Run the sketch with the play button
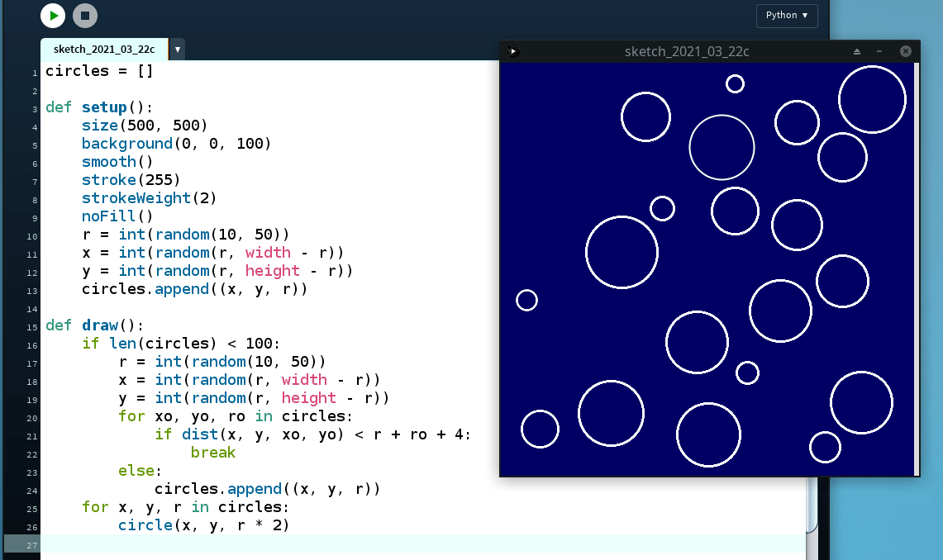 pos(53,16)
